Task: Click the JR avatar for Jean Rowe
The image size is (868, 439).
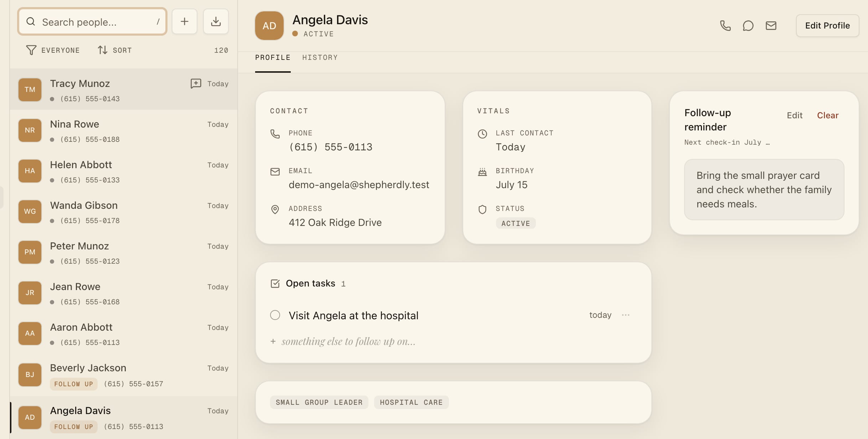Action: (30, 293)
